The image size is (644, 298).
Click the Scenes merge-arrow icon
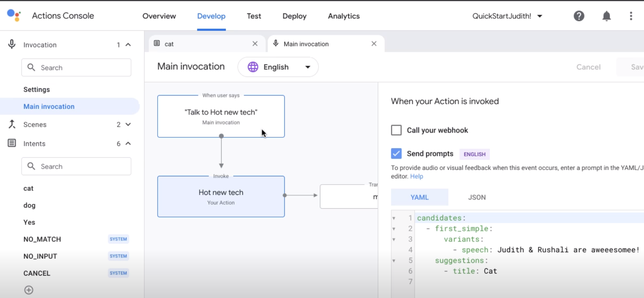(x=12, y=124)
